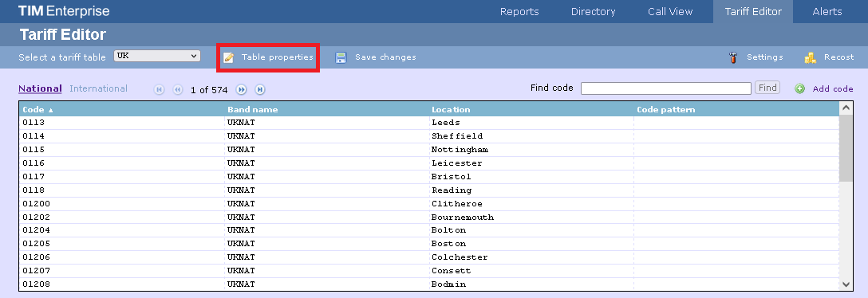This screenshot has width=868, height=298.
Task: Select code 0117 cell
Action: point(122,177)
